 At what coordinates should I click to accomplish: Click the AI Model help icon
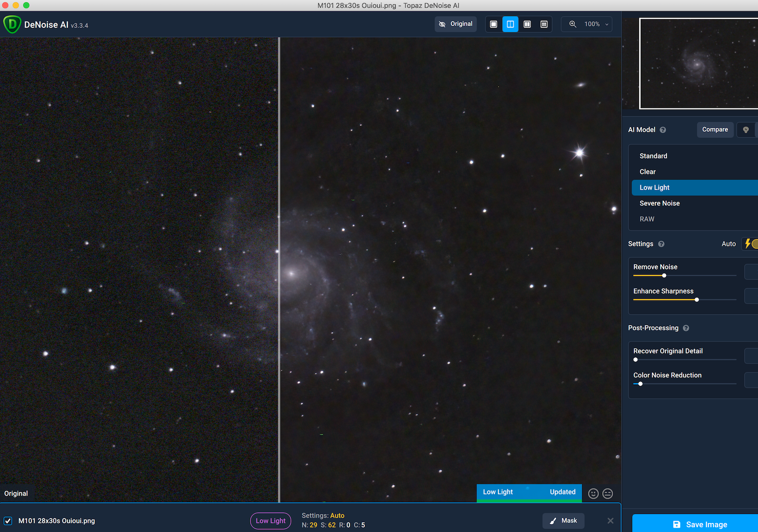(663, 130)
